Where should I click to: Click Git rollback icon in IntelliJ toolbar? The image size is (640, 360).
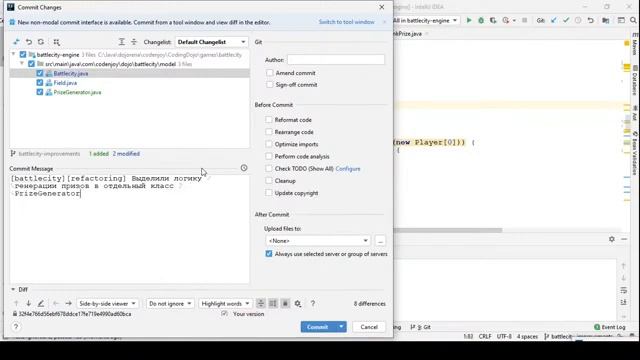pyautogui.click(x=590, y=20)
